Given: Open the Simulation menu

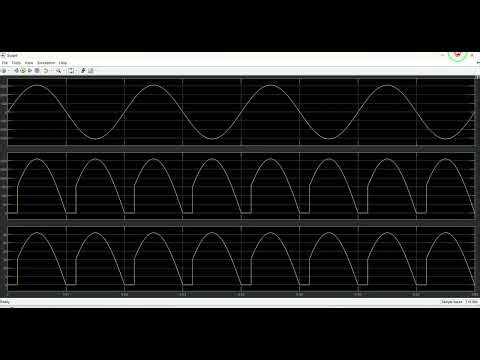Looking at the screenshot, I should (46, 63).
